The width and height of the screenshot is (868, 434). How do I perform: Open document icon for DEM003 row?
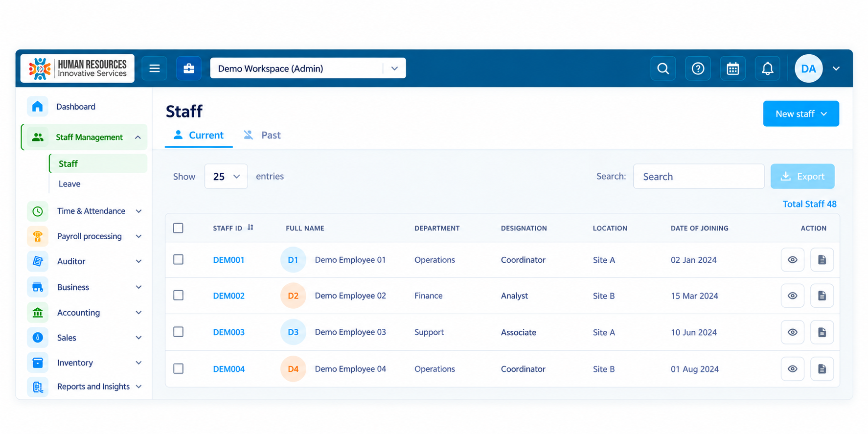click(x=822, y=332)
